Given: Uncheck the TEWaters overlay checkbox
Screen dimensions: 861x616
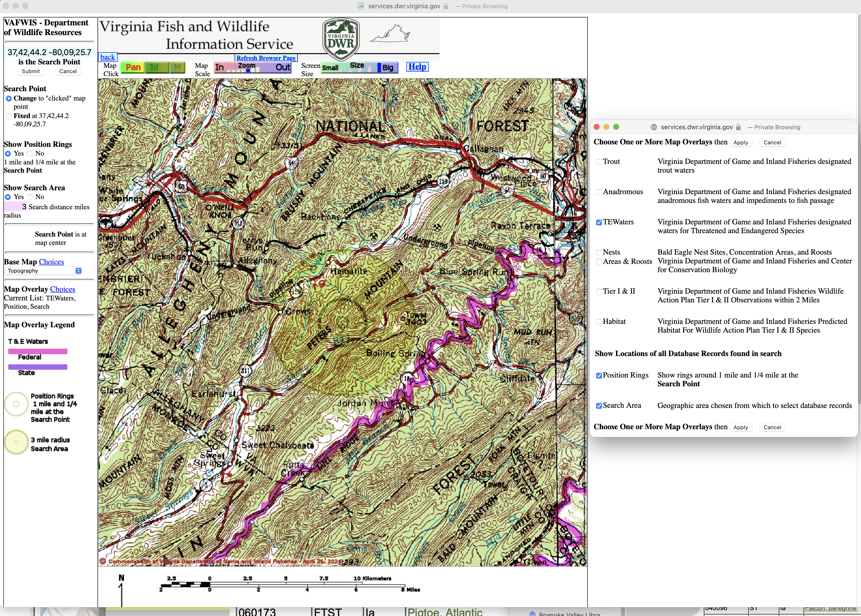Looking at the screenshot, I should pos(599,223).
